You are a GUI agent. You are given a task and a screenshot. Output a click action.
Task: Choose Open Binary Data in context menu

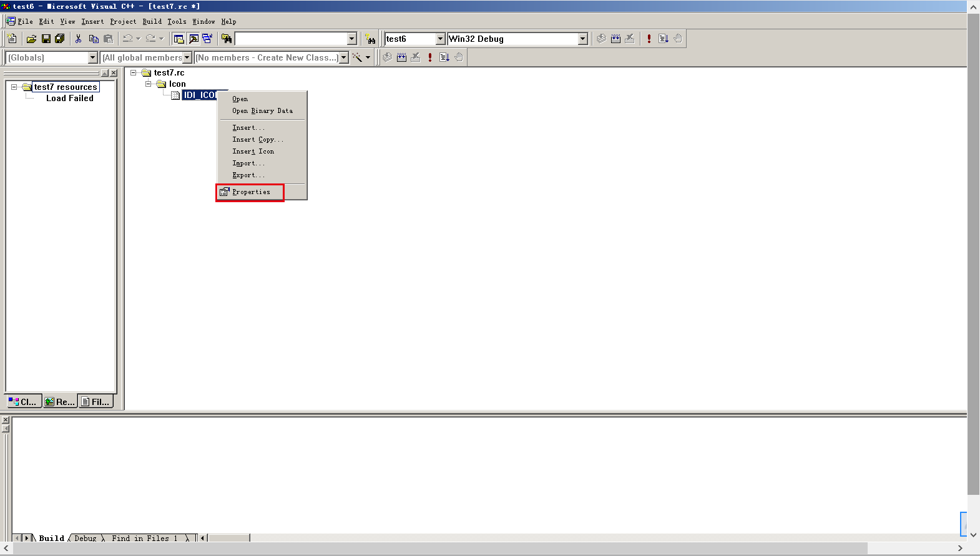pos(262,111)
